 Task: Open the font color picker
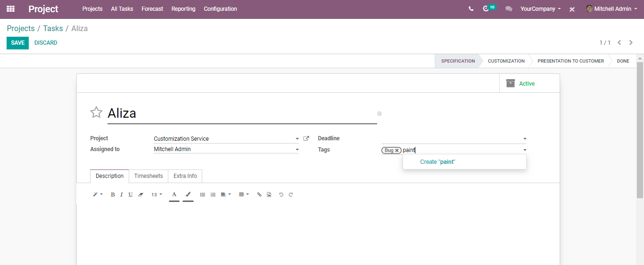(x=174, y=194)
